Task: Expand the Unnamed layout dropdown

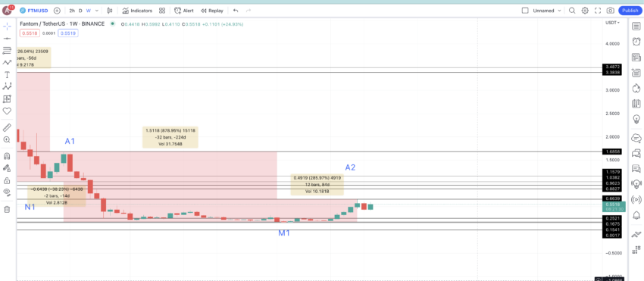Action: (548, 11)
